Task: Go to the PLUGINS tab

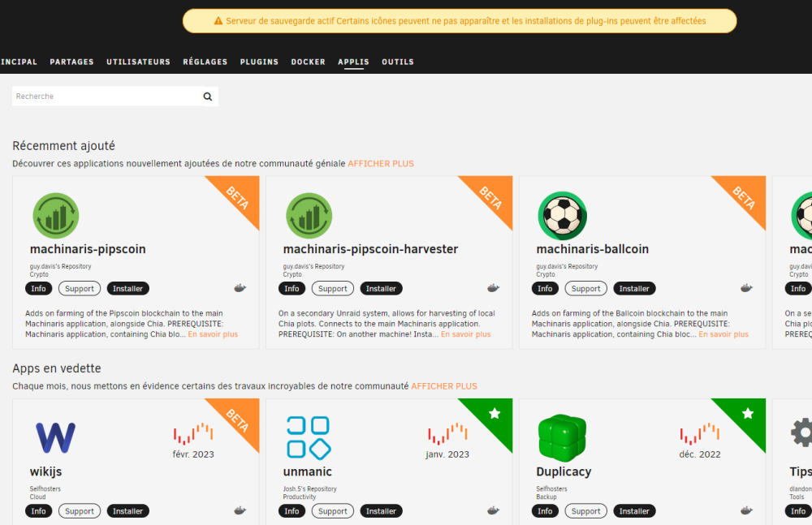Action: click(x=260, y=62)
